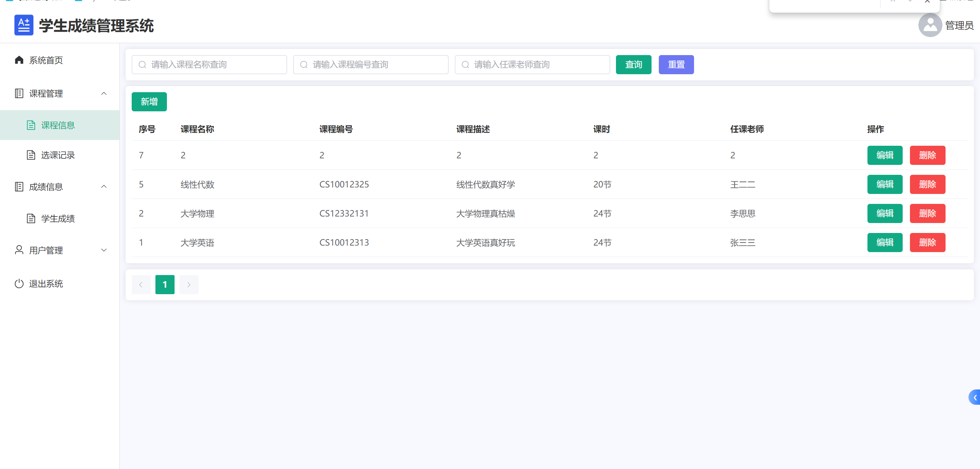Click the 重置 reset button
This screenshot has height=469, width=980.
[x=676, y=65]
